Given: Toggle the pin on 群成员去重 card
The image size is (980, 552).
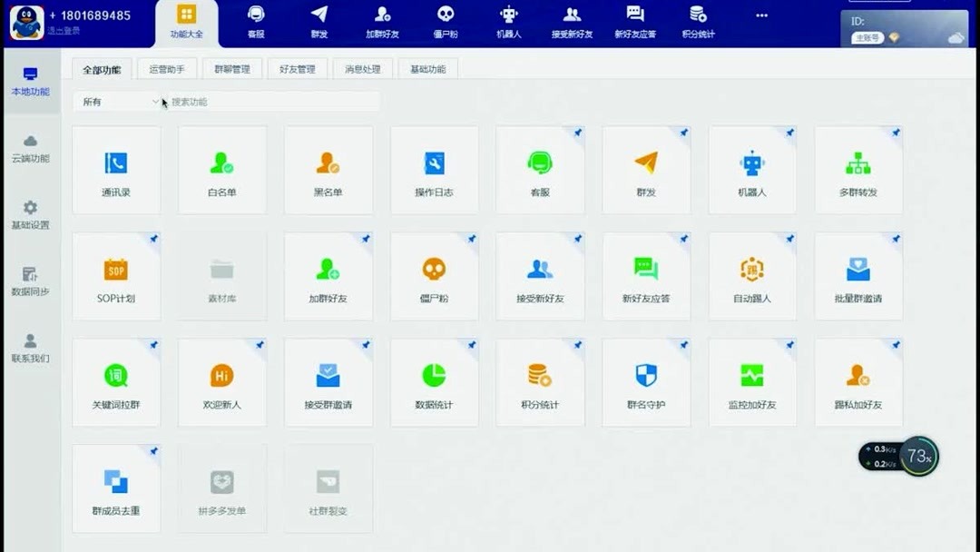Looking at the screenshot, I should pyautogui.click(x=152, y=452).
